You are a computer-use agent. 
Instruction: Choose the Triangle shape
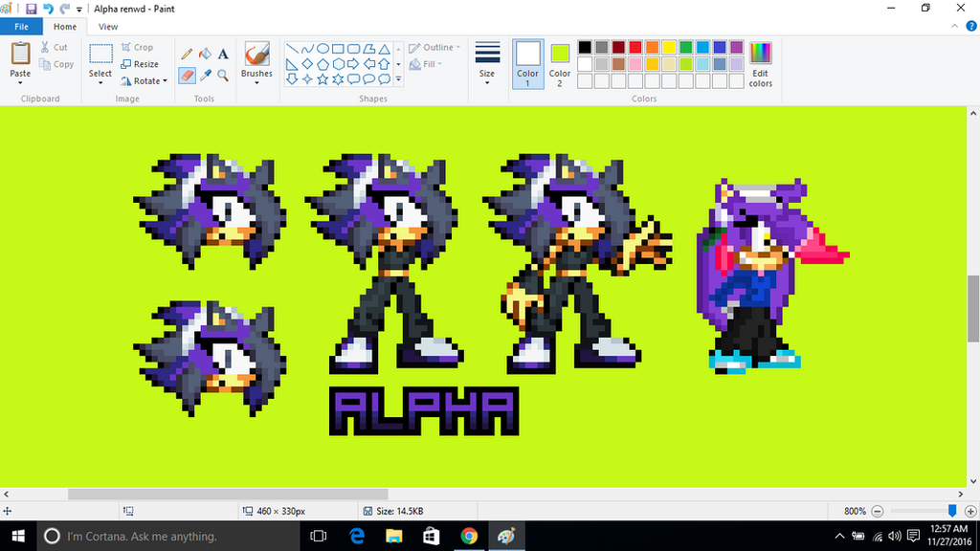pyautogui.click(x=385, y=49)
